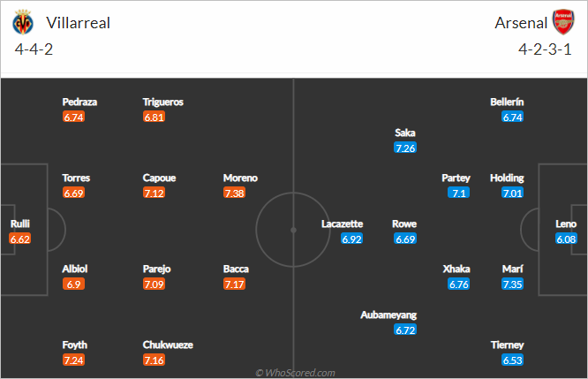Click Lacazette's player name

(x=342, y=224)
